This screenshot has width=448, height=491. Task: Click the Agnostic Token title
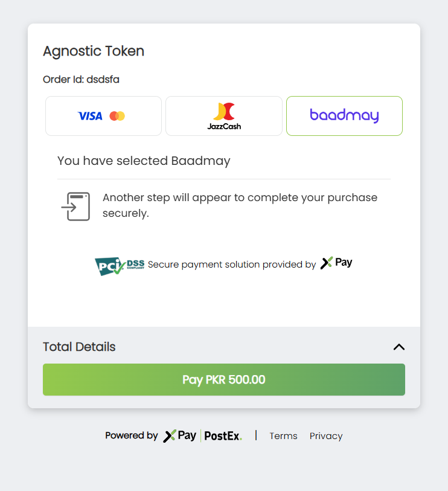tap(94, 51)
